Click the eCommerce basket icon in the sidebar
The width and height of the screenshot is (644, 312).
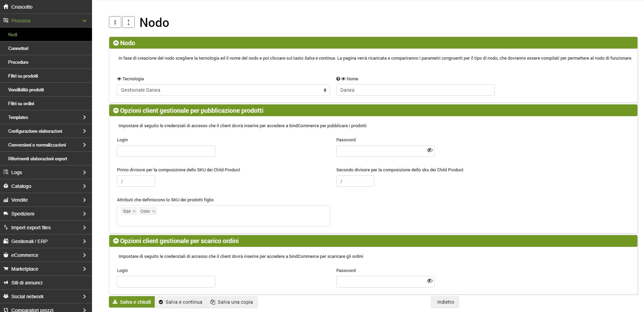pos(6,255)
